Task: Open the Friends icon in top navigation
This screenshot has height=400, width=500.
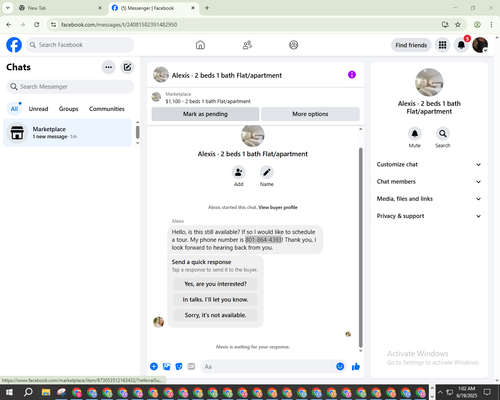Action: 247,45
